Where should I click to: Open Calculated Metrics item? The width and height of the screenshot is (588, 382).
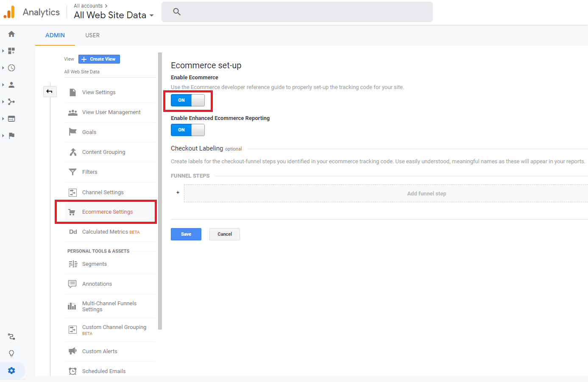click(x=110, y=232)
